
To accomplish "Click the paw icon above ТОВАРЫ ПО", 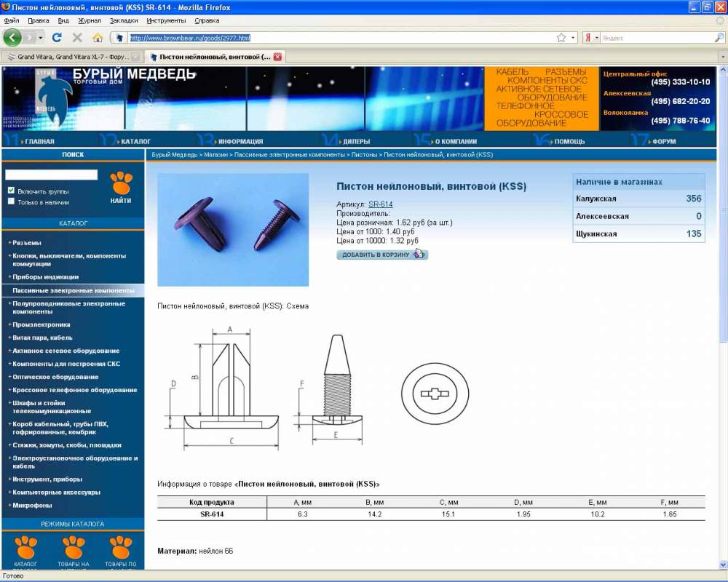I will click(x=121, y=548).
